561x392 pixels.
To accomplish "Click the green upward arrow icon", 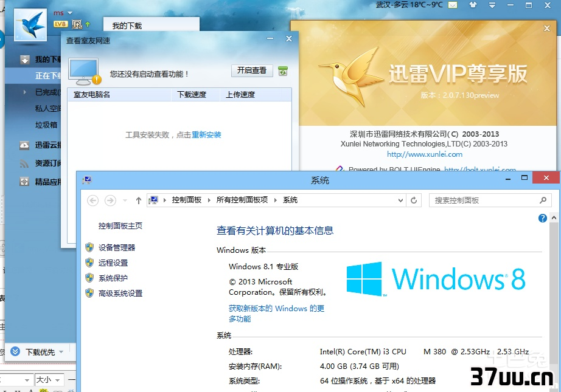I will click(88, 24).
